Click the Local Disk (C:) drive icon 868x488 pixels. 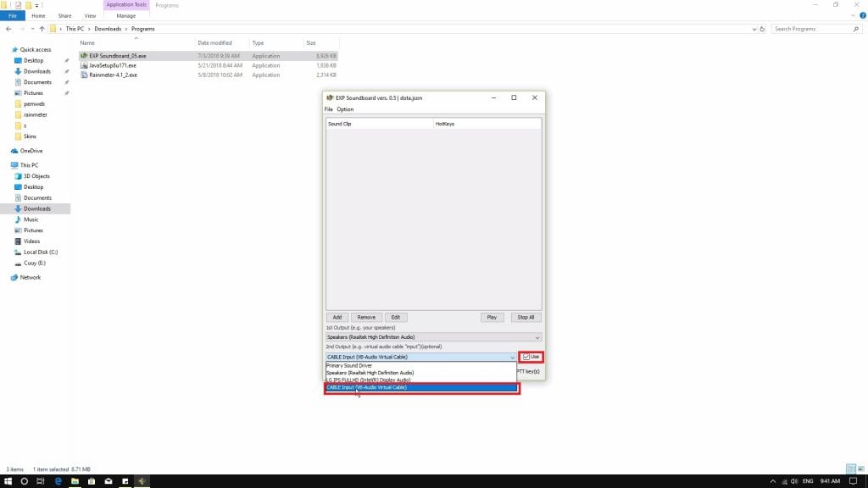pyautogui.click(x=19, y=252)
